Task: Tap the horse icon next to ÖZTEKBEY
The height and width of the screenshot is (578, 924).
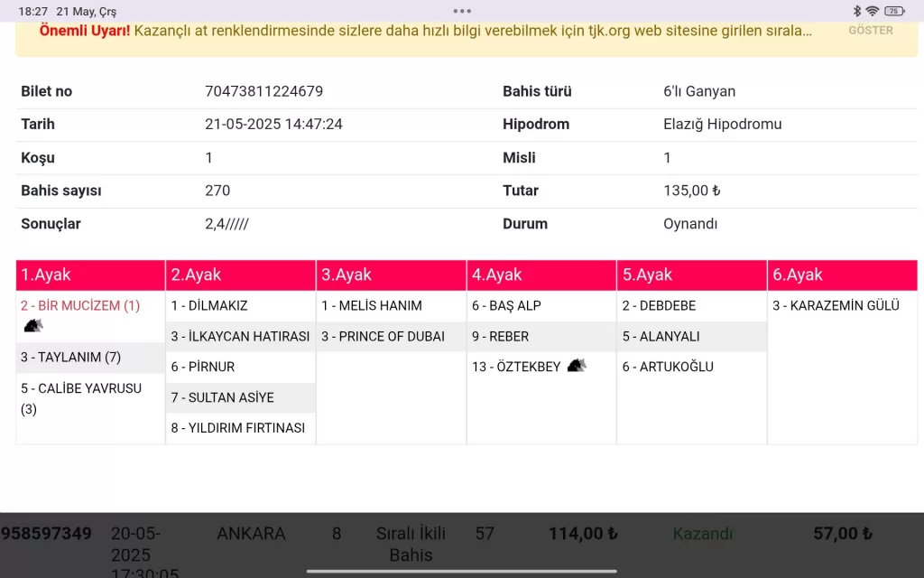Action: pos(576,366)
